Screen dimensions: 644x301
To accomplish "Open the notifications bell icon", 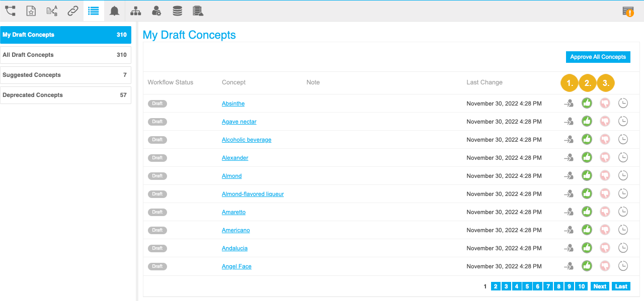I will (114, 11).
